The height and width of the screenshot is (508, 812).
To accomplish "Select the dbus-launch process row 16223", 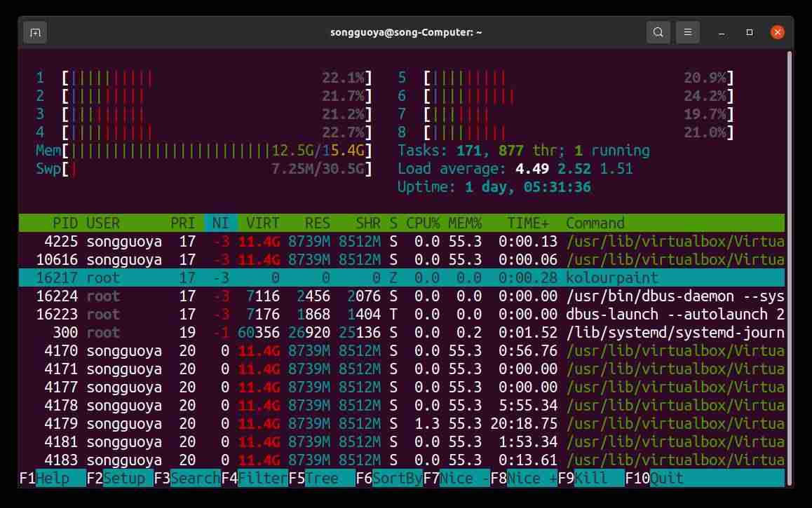I will click(402, 315).
